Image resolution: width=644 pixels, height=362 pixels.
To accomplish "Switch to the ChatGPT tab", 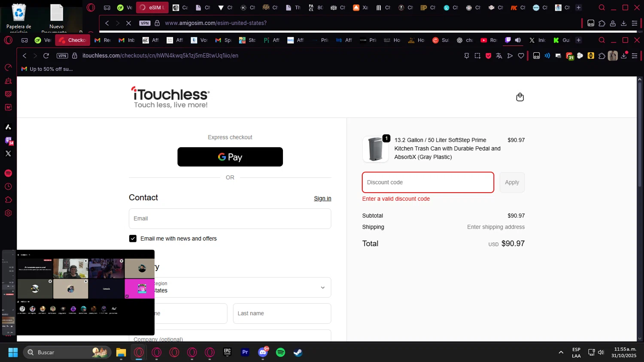I will coord(465,40).
